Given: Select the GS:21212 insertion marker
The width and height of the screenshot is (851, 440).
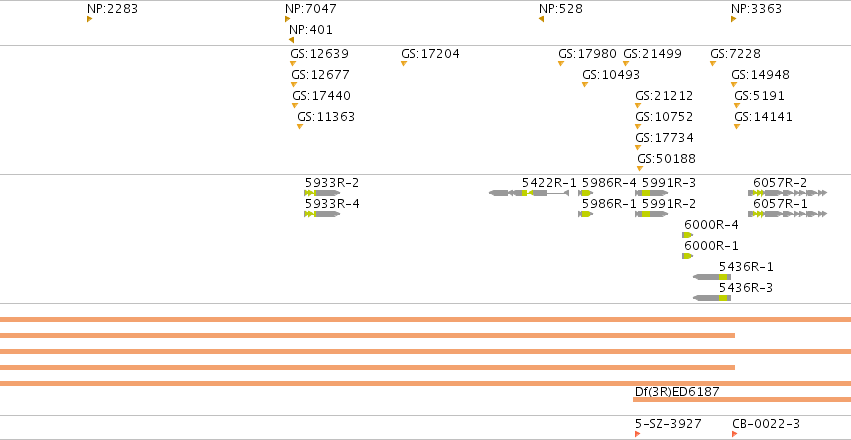Looking at the screenshot, I should [x=638, y=106].
